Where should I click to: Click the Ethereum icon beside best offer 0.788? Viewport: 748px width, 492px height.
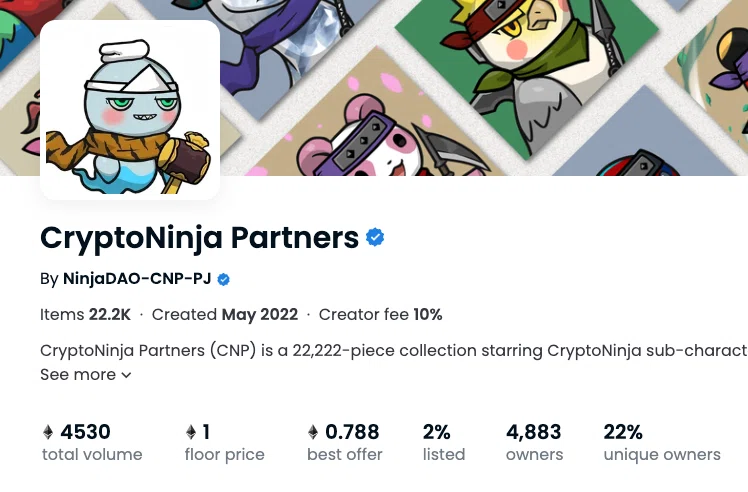coord(313,432)
